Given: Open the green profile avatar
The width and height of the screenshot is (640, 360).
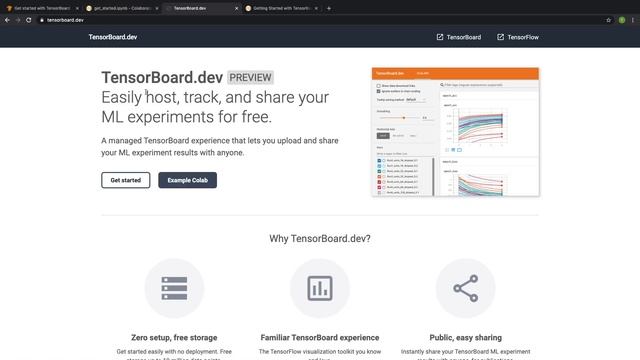Looking at the screenshot, I should [x=622, y=20].
